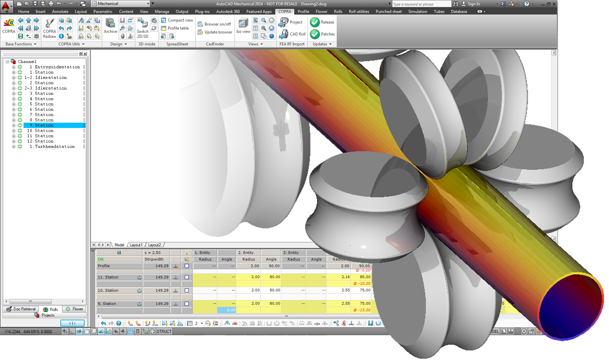Click the zoom magnifier in Views panel top row
609x364 pixels.
264,20
